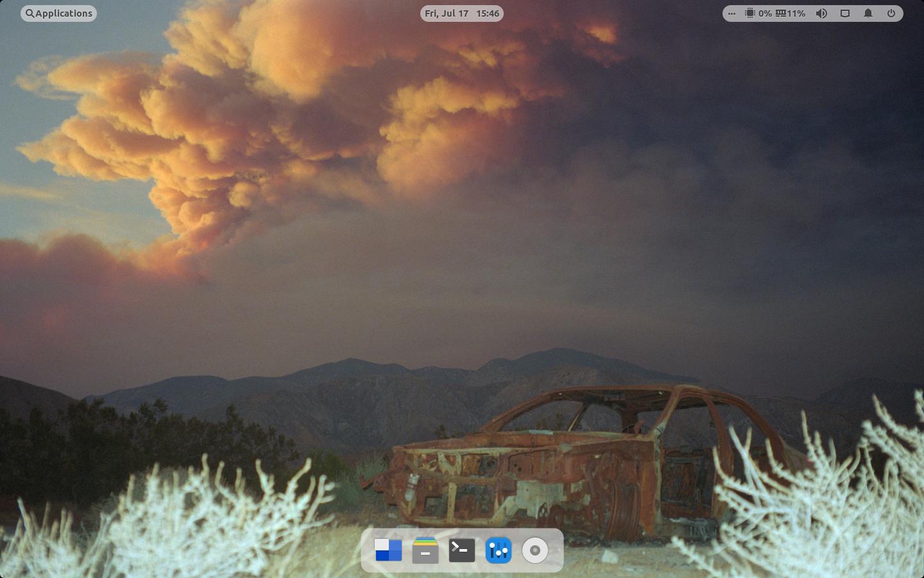Click the RAM usage memory icon
Screen dimensions: 924x578
click(781, 13)
